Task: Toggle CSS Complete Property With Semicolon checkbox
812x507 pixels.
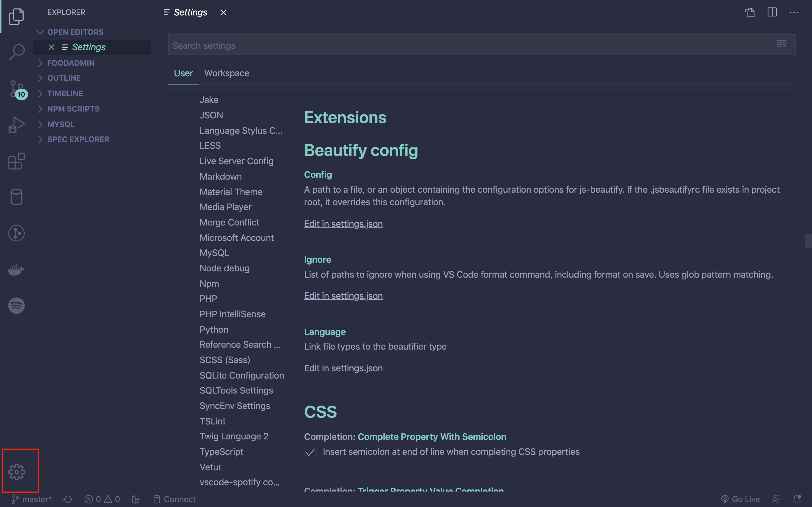Action: [x=310, y=451]
